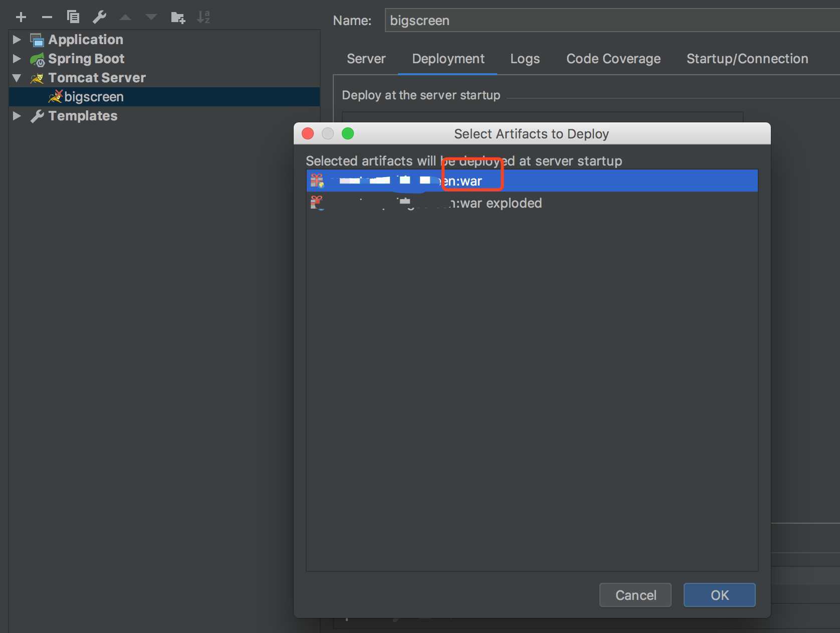Sort configurations alphabetically
Screen dimensions: 840x633
(203, 17)
